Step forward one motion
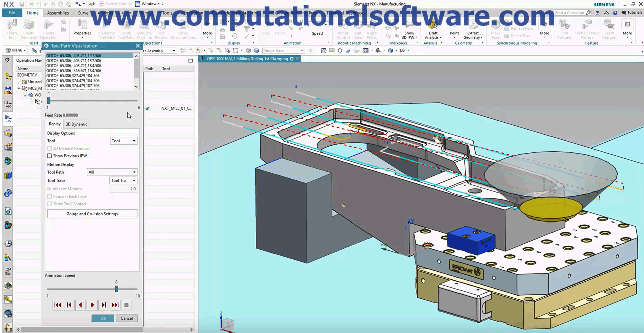Image resolution: width=644 pixels, height=333 pixels. click(x=103, y=305)
